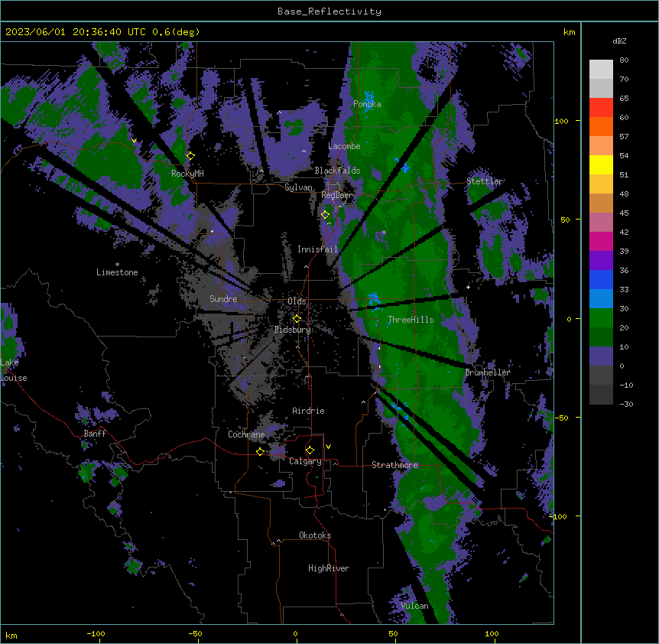This screenshot has width=659, height=644.
Task: Click the Cochrane town label
Action: click(246, 434)
